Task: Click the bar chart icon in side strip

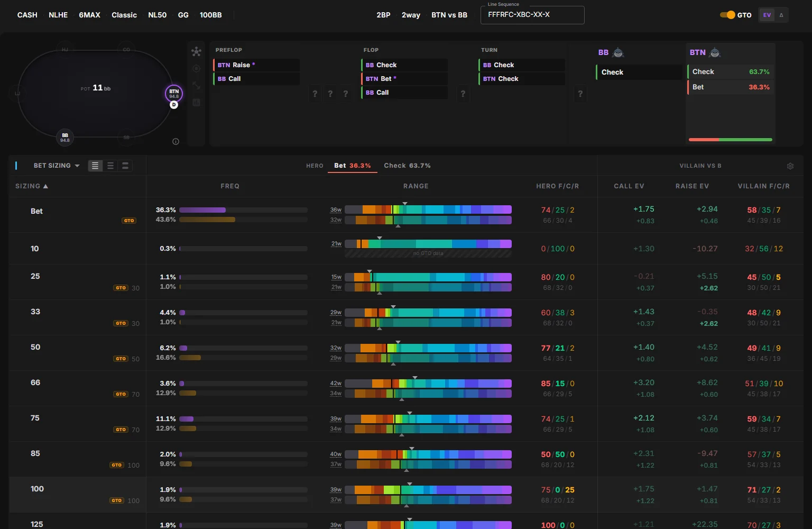Action: click(x=196, y=102)
